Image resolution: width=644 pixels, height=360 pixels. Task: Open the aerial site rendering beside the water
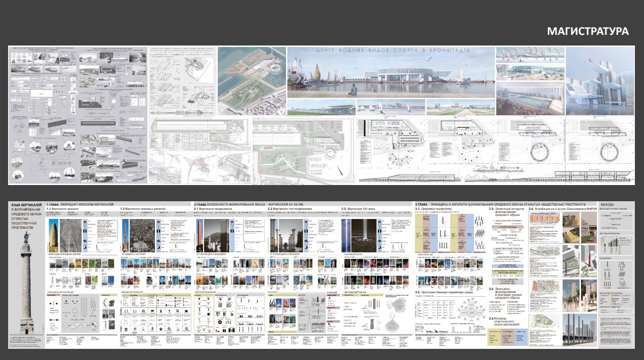(x=252, y=81)
